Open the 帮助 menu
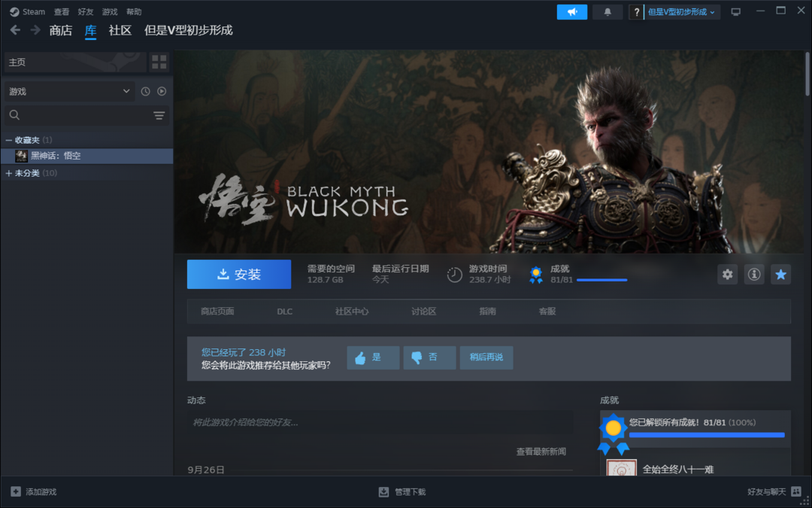 [134, 11]
